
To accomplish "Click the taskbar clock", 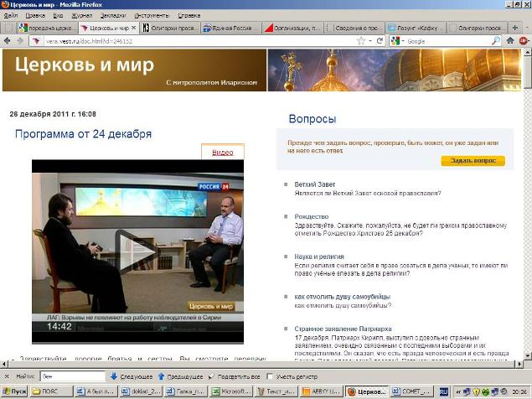I will pyautogui.click(x=519, y=391).
